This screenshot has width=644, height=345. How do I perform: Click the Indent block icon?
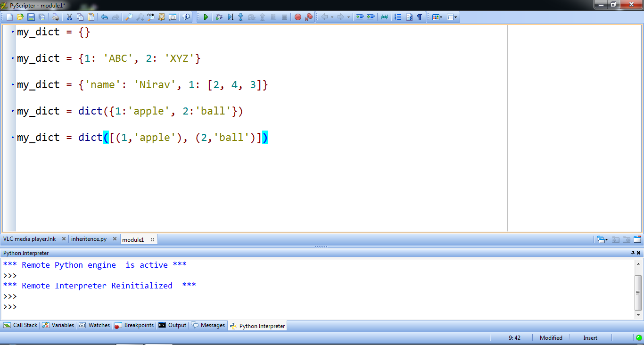[372, 17]
